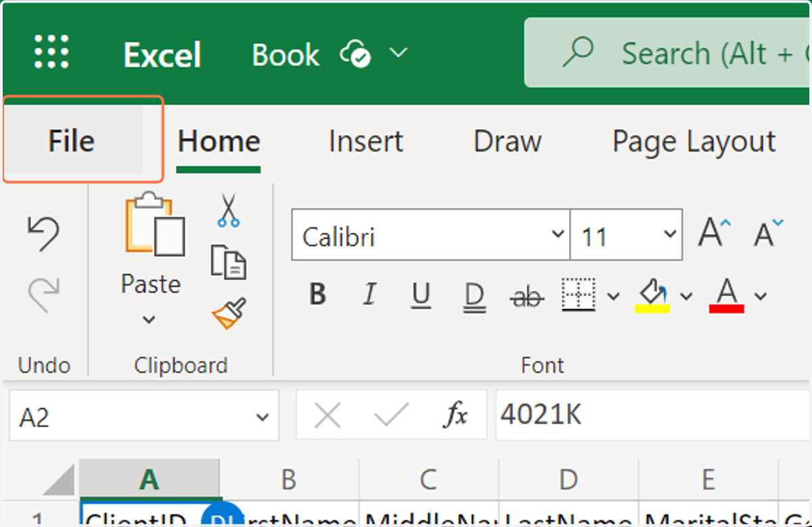Select column A header
This screenshot has width=812, height=527.
pos(149,480)
